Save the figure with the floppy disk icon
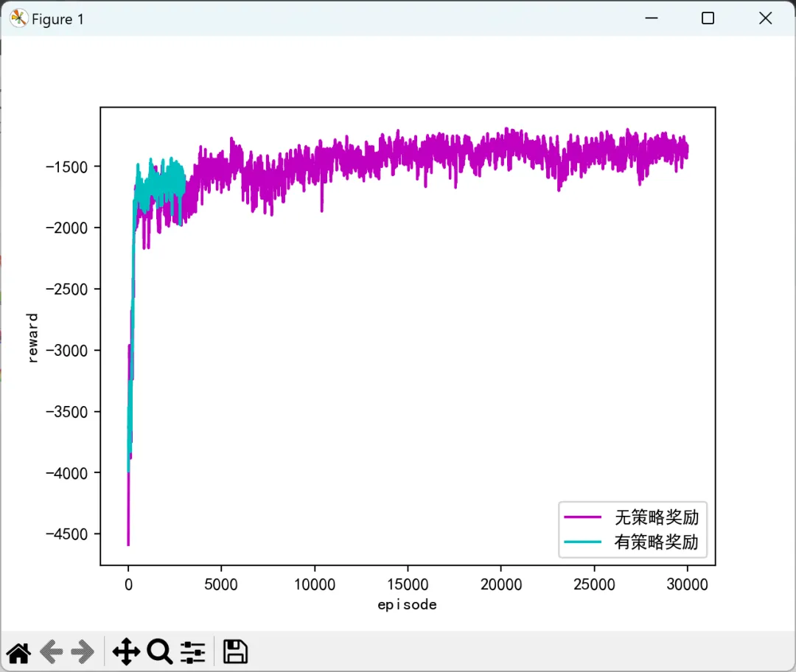Image resolution: width=796 pixels, height=672 pixels. pyautogui.click(x=235, y=651)
